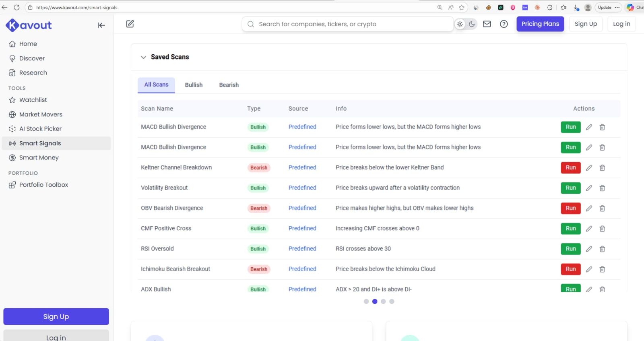
Task: Open browser downloads icon
Action: click(x=576, y=7)
